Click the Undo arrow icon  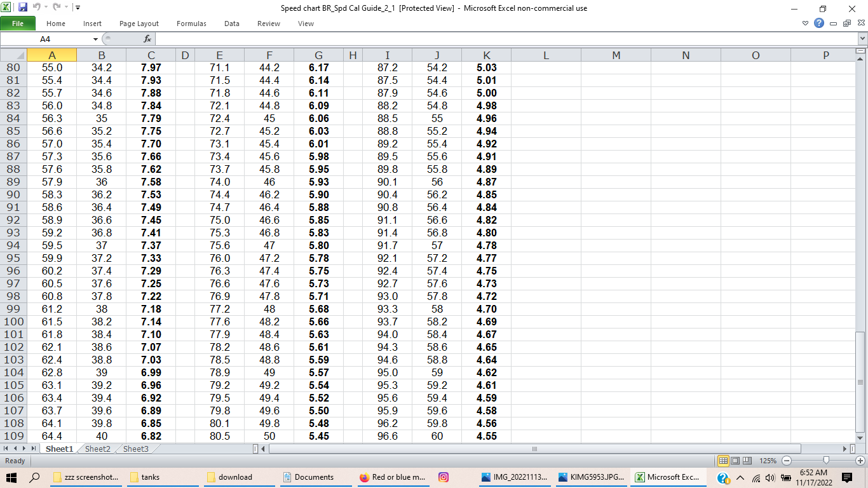(37, 8)
